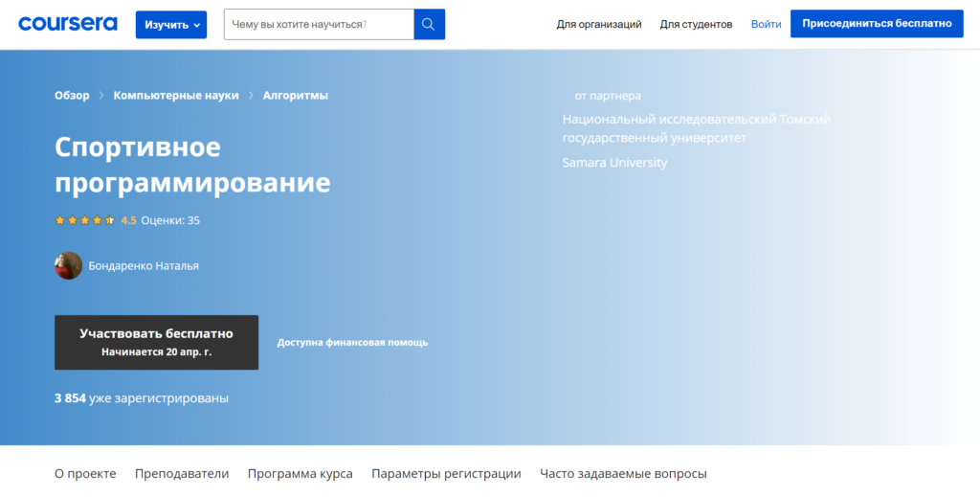Open Доступна финансовая помощь link
The width and height of the screenshot is (980, 497).
click(x=352, y=343)
